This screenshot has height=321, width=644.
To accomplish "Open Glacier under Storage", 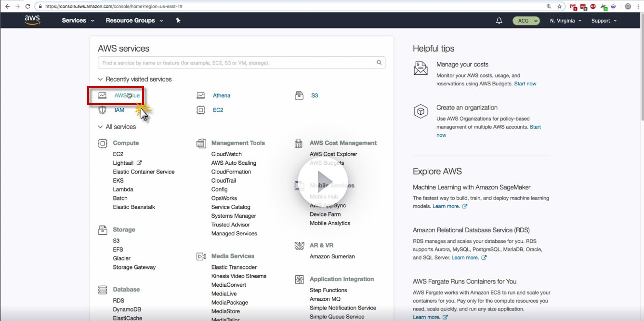I will pos(122,258).
